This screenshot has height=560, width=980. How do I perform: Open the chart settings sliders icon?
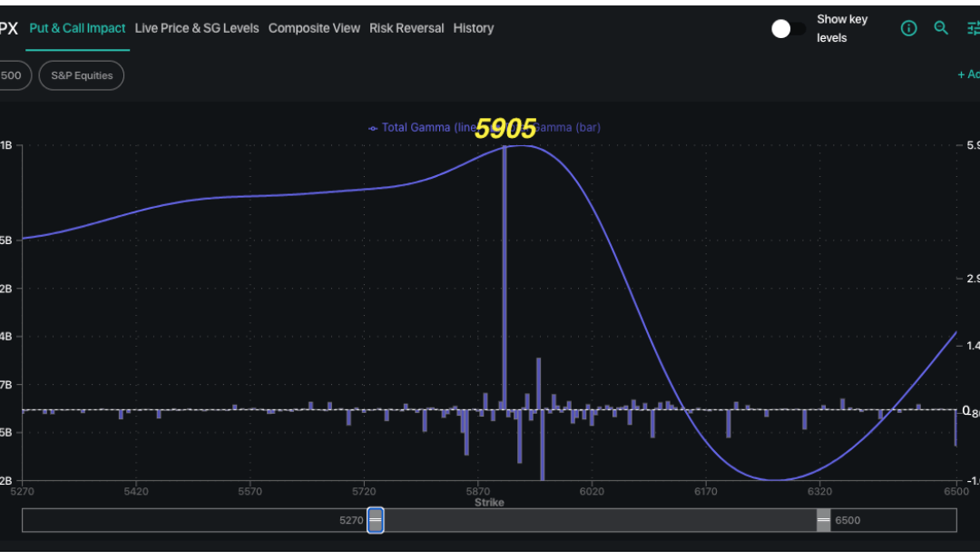(x=973, y=28)
